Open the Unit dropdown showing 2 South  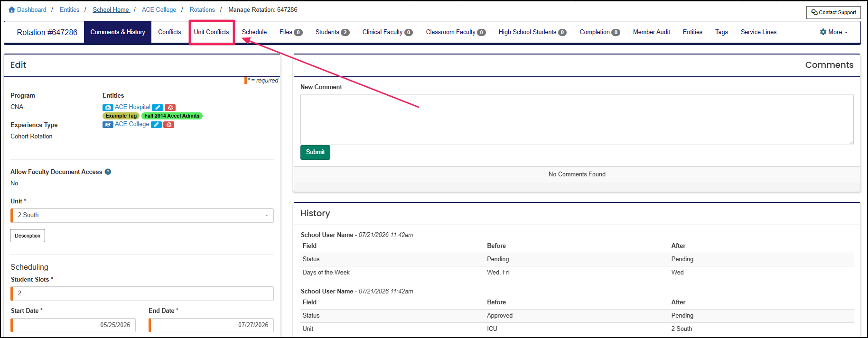pos(142,215)
